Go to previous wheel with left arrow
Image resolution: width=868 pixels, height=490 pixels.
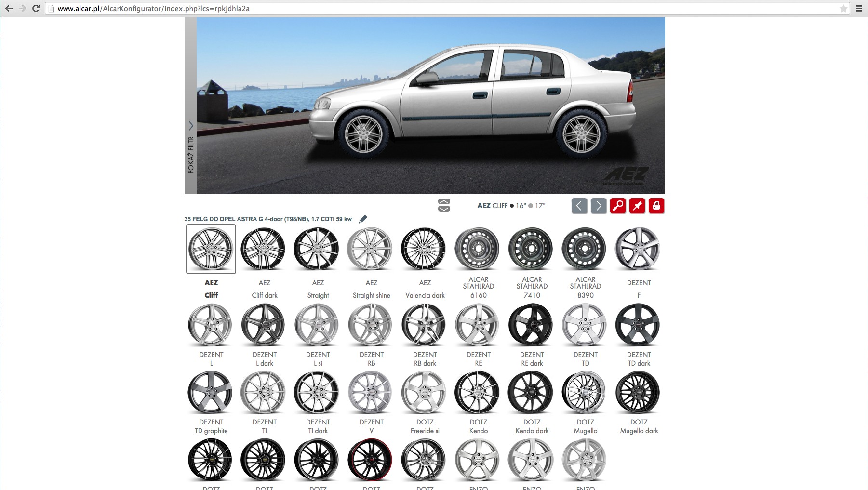pyautogui.click(x=579, y=206)
